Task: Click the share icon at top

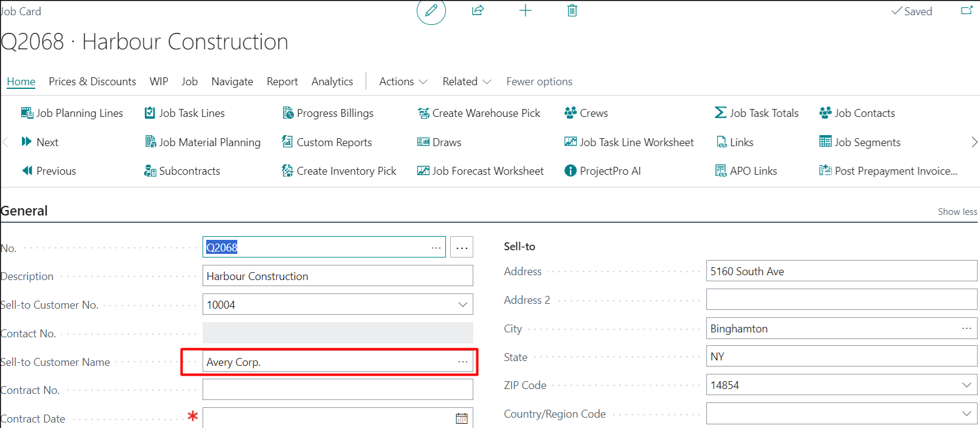Action: pyautogui.click(x=478, y=10)
